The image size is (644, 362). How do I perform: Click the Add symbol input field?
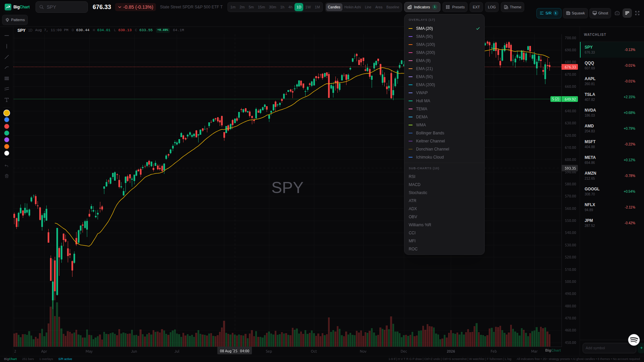609,348
